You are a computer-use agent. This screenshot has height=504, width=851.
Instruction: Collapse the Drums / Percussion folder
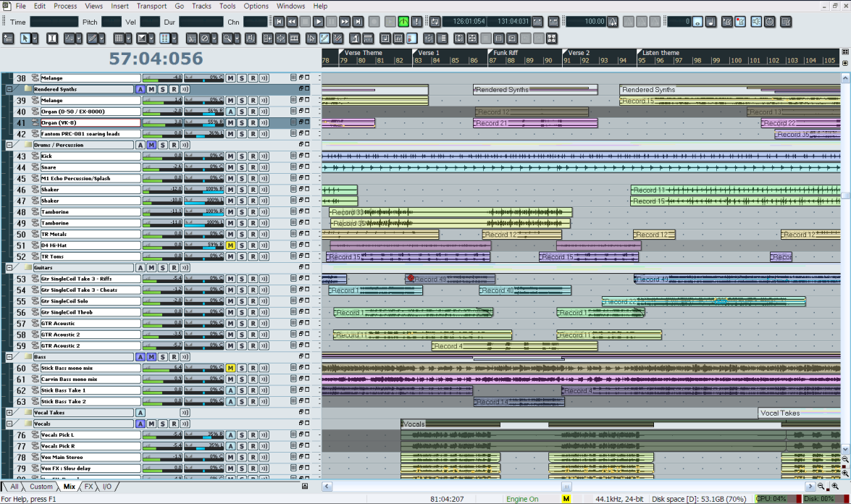9,145
